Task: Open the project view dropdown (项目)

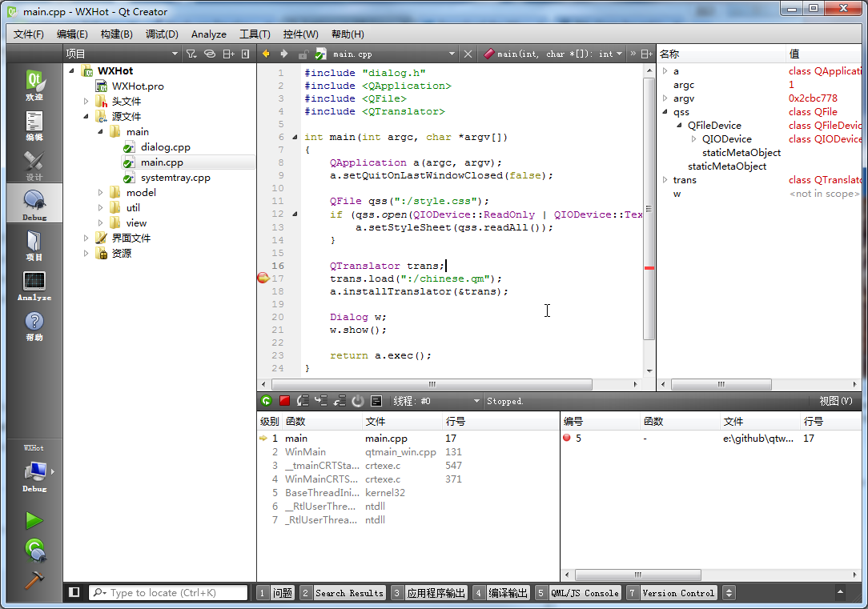Action: 122,54
